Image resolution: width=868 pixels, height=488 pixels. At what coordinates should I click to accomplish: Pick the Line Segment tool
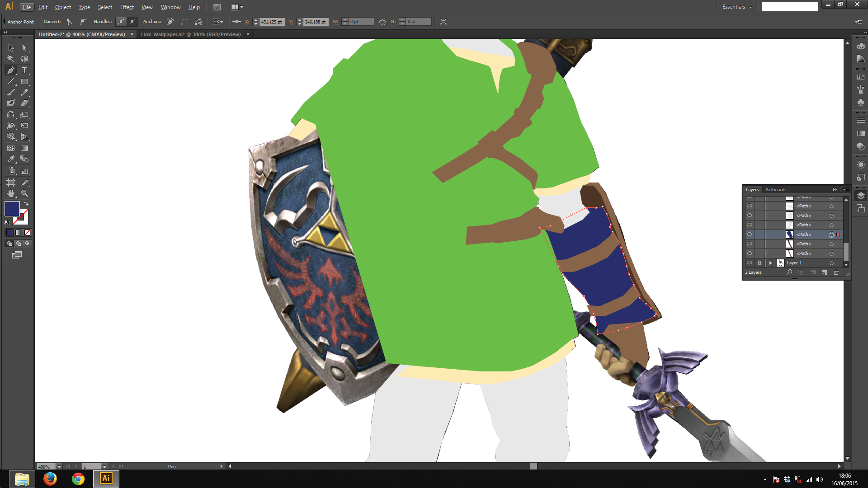[x=11, y=82]
